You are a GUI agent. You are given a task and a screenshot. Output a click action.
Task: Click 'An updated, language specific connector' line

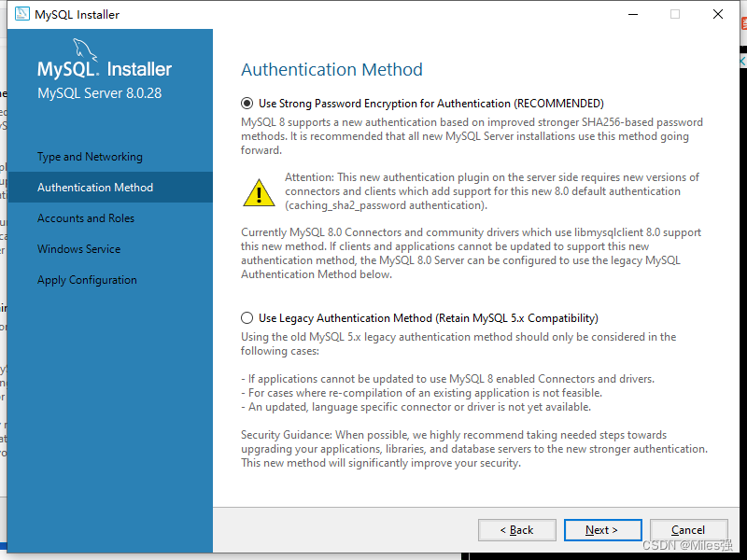(x=416, y=407)
